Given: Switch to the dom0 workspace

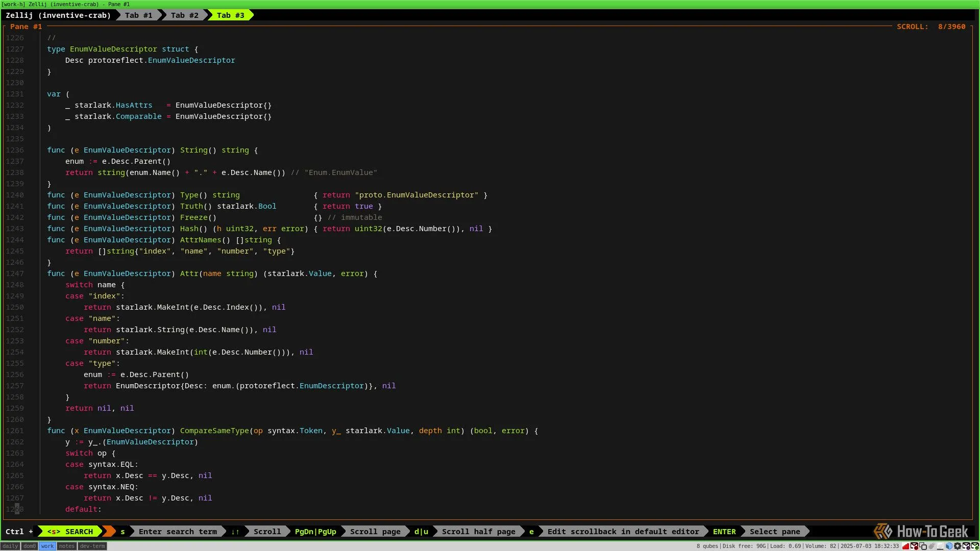Looking at the screenshot, I should 30,546.
